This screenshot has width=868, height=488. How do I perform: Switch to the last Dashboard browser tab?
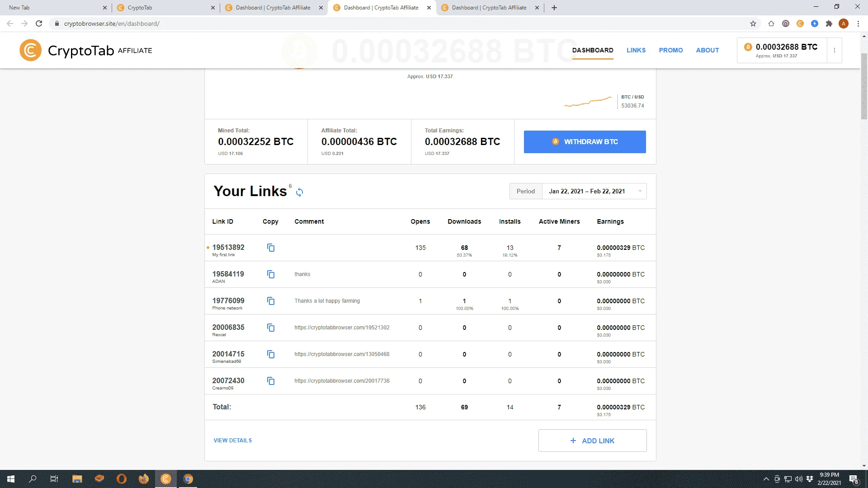click(x=489, y=8)
